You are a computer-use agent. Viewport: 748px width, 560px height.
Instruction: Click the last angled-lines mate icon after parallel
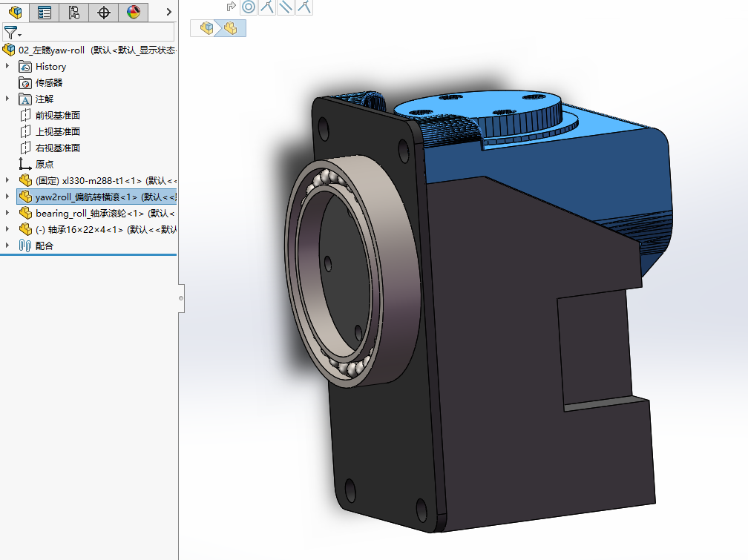tap(304, 7)
